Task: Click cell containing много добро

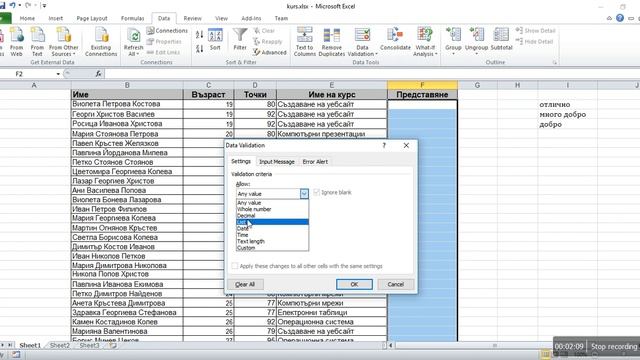Action: pos(567,115)
